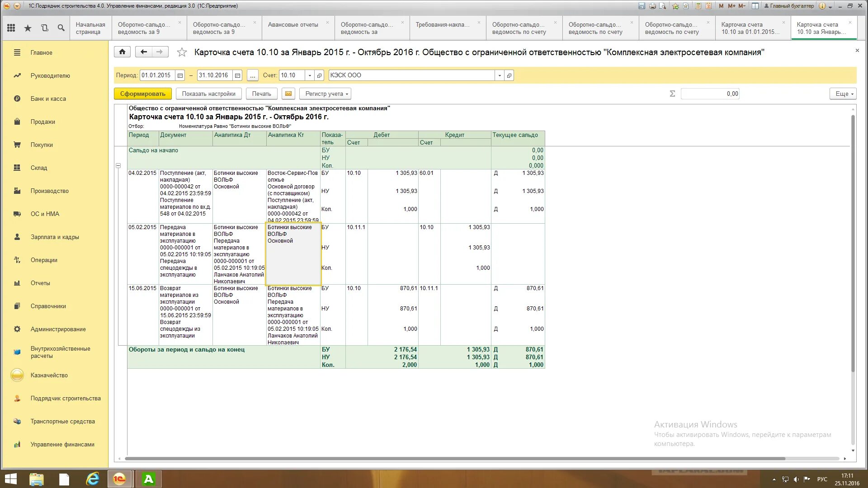Open print preview icon in title bar
This screenshot has height=488, width=868.
(x=663, y=6)
